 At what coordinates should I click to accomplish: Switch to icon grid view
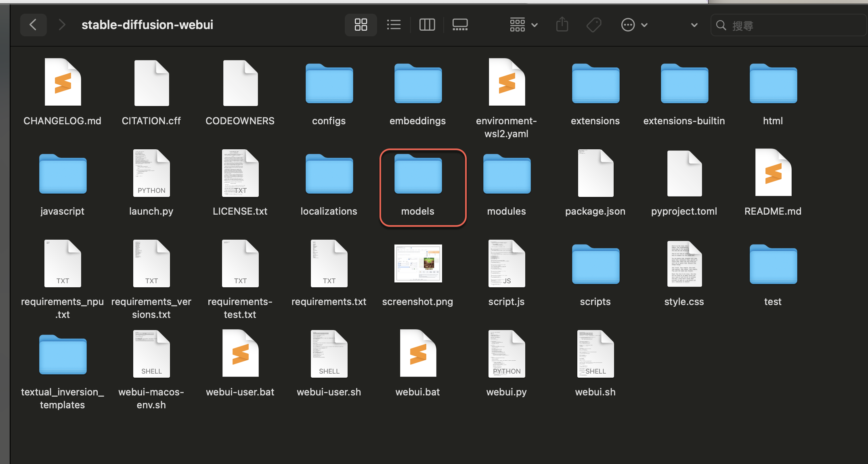click(x=361, y=25)
